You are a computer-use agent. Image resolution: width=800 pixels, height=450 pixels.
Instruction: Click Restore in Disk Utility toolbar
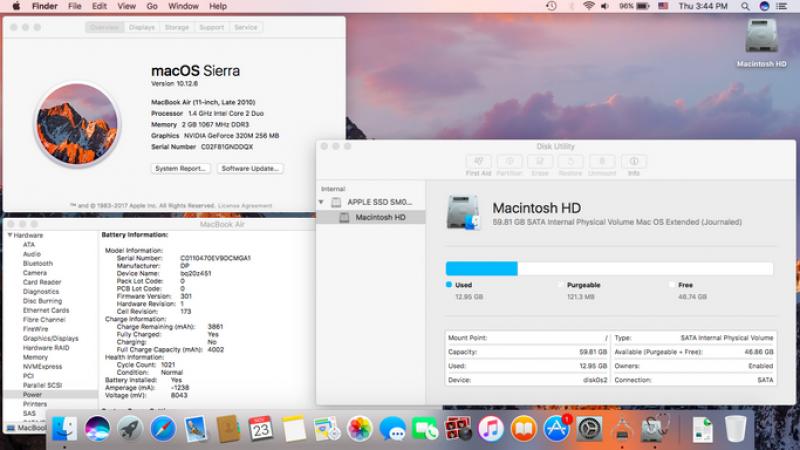[570, 166]
